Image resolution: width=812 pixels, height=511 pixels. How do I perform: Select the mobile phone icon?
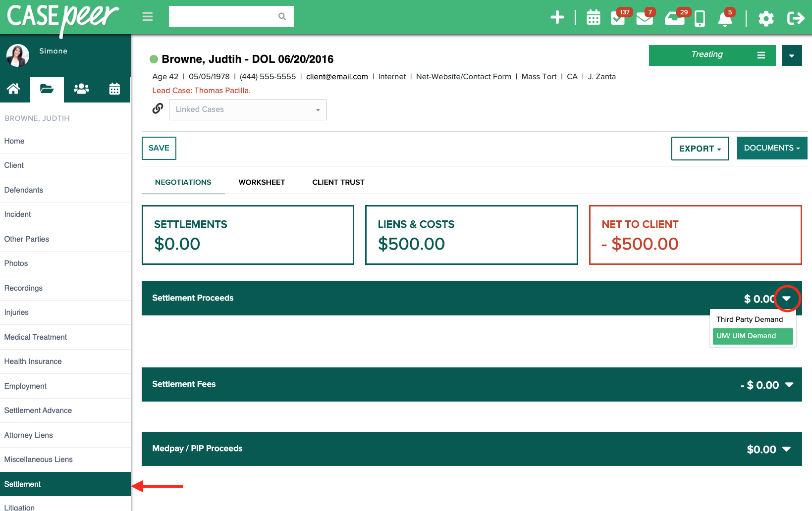tap(700, 18)
